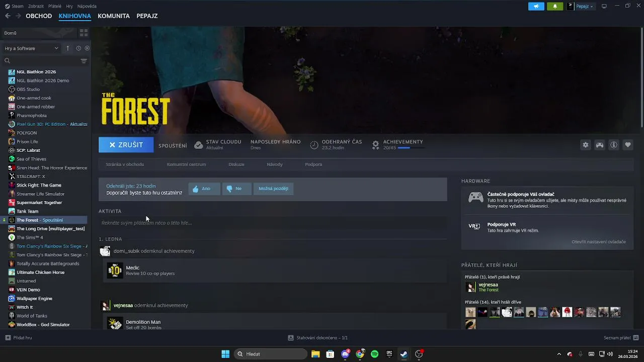Viewport: 644px width, 362px height.
Task: Open Seznam přátel friends list
Action: [x=621, y=338]
